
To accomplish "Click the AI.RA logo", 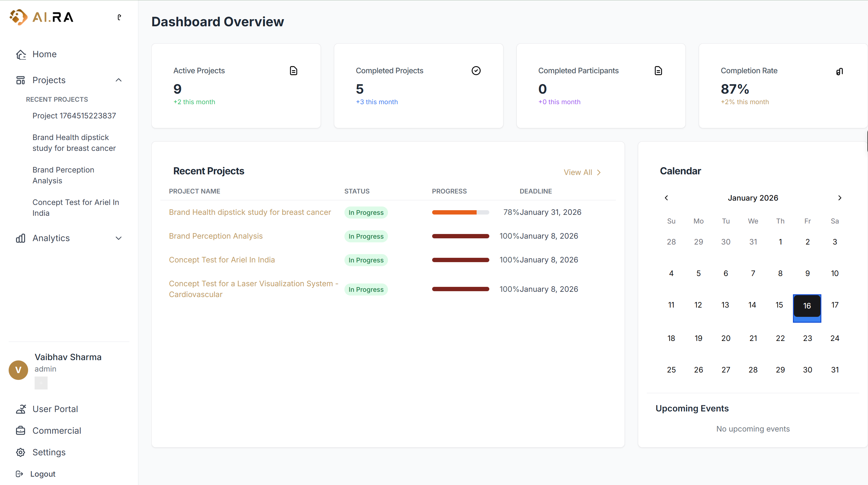I will tap(41, 17).
